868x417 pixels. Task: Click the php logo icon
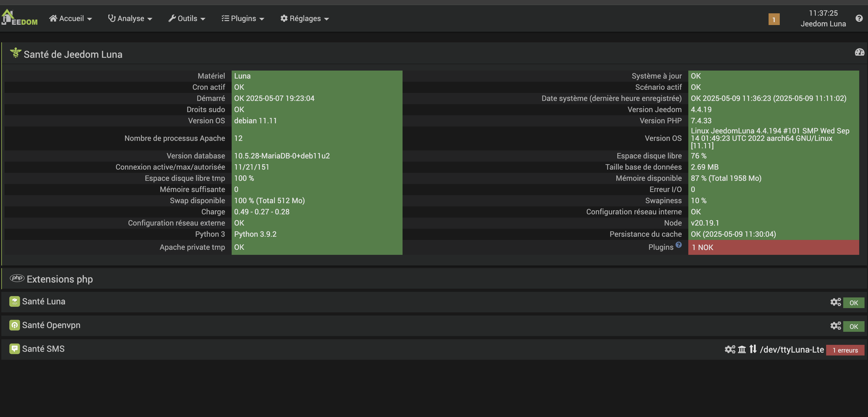[17, 278]
